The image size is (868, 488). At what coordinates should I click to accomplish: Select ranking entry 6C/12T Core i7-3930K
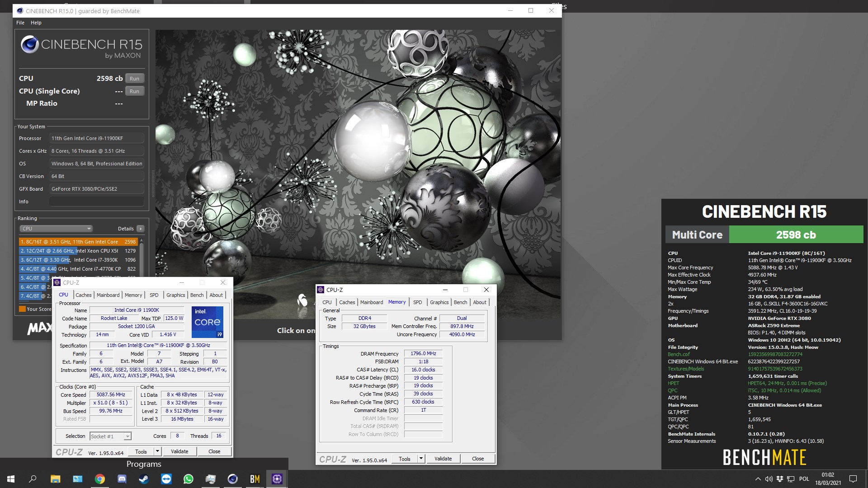pyautogui.click(x=78, y=260)
